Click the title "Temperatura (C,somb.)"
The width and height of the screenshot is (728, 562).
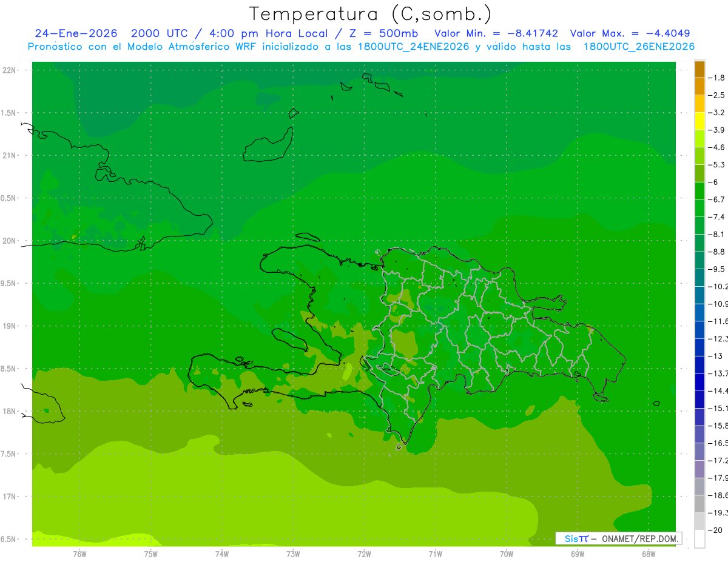[x=371, y=14]
